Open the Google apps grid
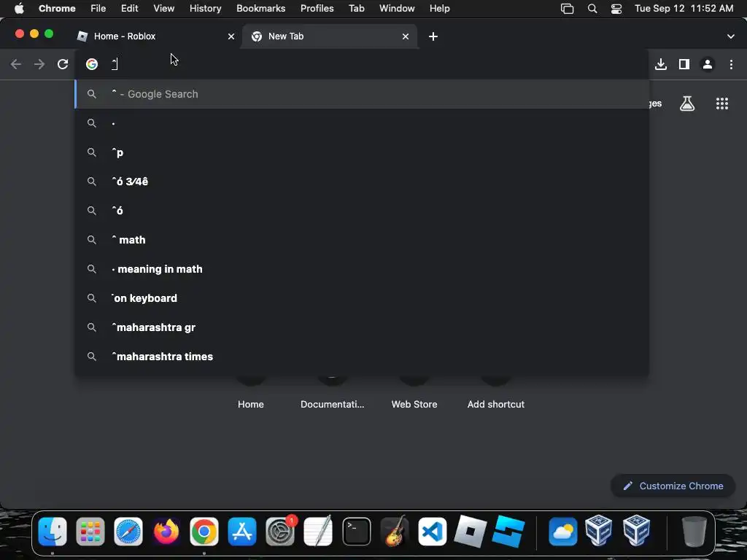Viewport: 747px width, 560px height. (722, 104)
